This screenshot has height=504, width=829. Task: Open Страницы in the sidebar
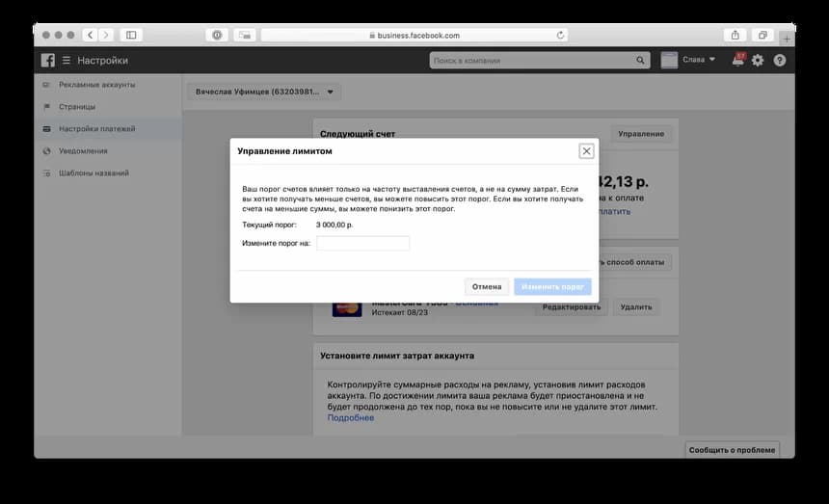(77, 107)
